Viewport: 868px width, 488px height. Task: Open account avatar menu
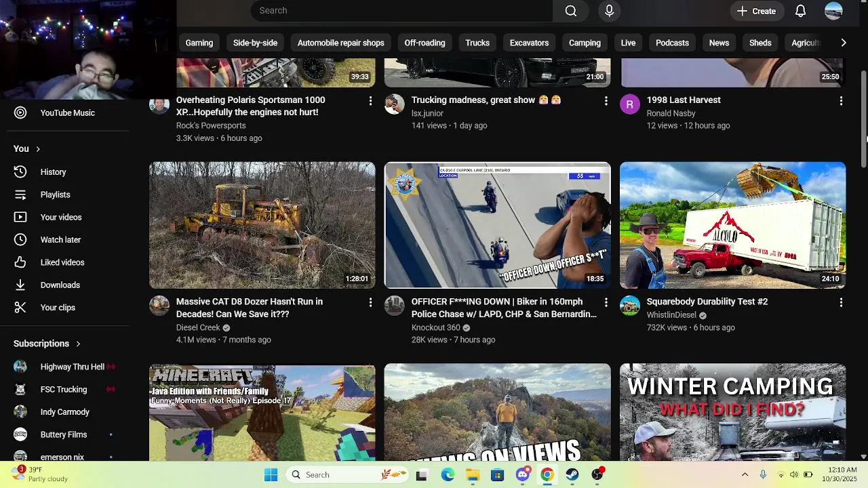click(833, 11)
